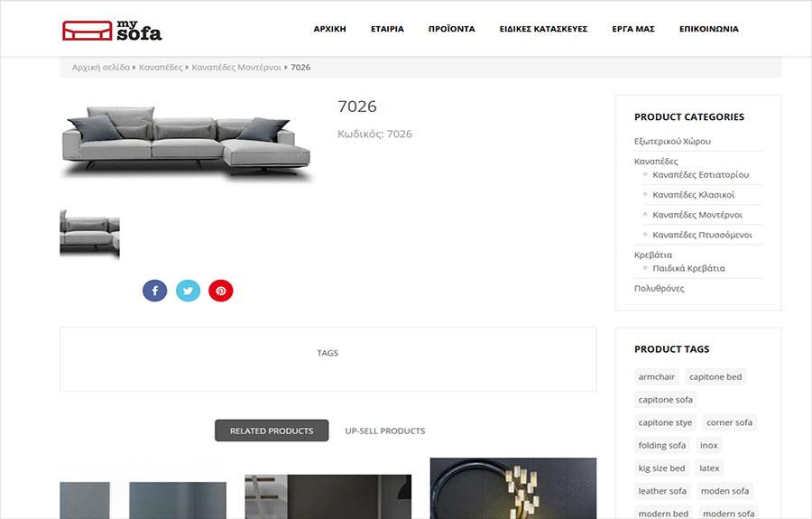This screenshot has height=519, width=812.
Task: Select the RELATED PRODUCTS tab
Action: 272,431
